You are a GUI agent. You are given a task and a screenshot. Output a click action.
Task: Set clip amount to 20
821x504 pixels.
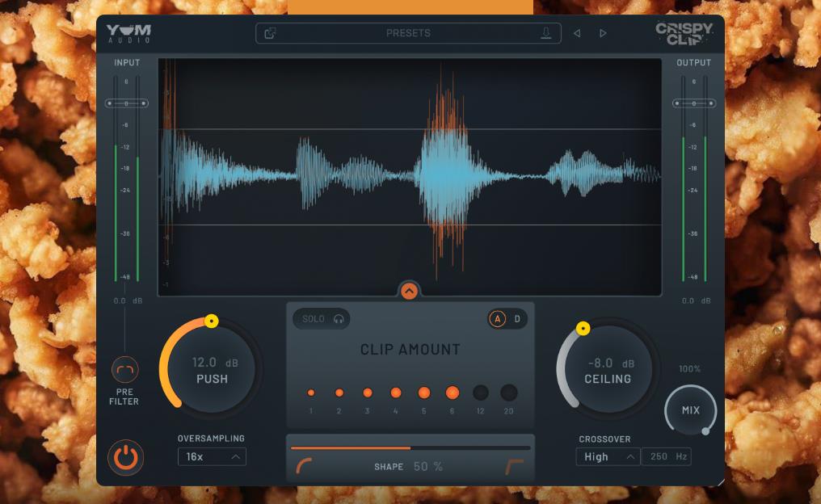click(508, 393)
